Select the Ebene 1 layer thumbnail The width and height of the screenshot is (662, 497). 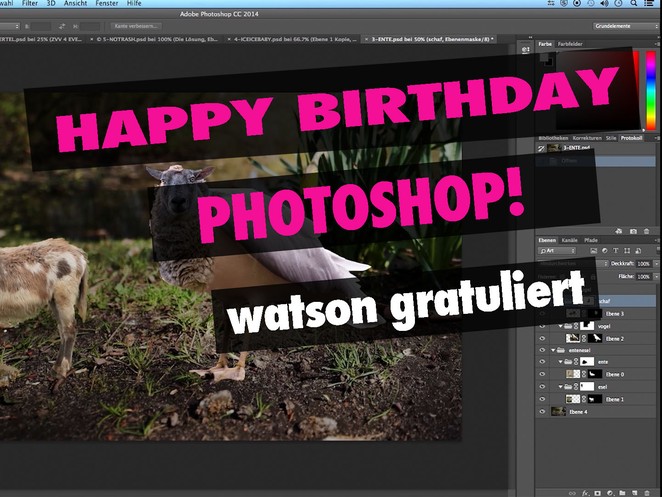pyautogui.click(x=573, y=399)
